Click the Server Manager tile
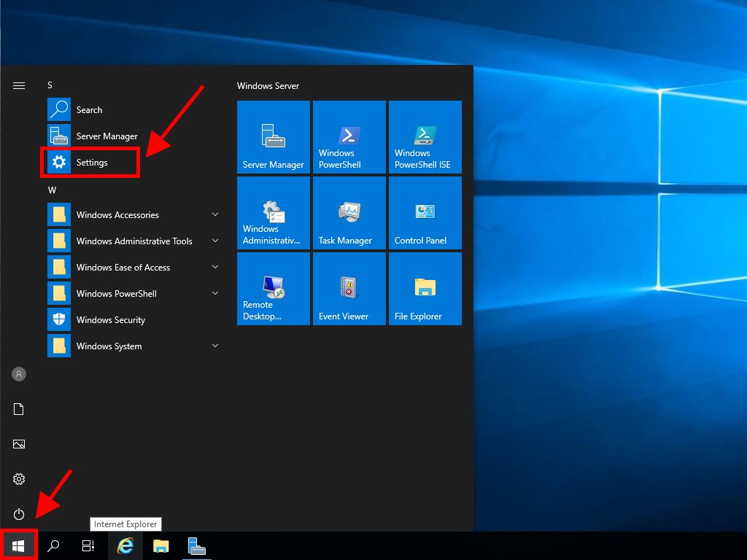The height and width of the screenshot is (560, 747). tap(274, 136)
